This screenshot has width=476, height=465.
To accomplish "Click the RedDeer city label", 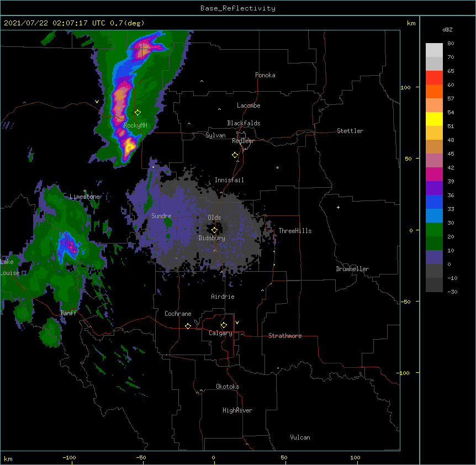I will (243, 141).
